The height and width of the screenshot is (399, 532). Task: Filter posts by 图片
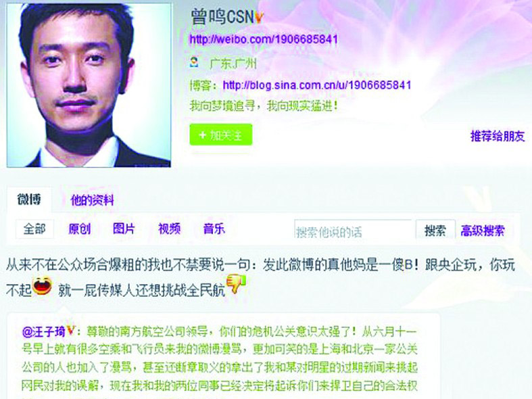pyautogui.click(x=124, y=229)
